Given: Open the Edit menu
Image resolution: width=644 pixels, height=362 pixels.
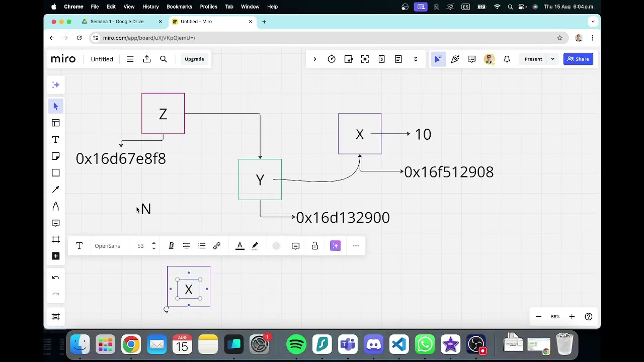Looking at the screenshot, I should (111, 7).
